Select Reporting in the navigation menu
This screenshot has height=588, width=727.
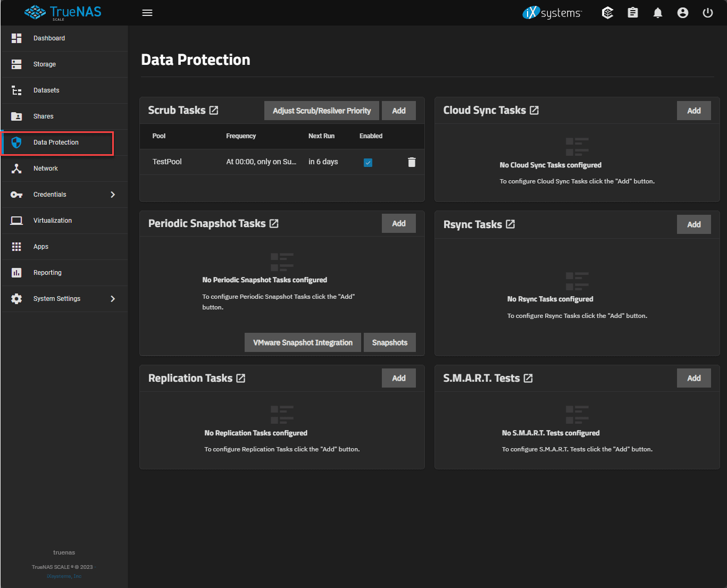(47, 272)
